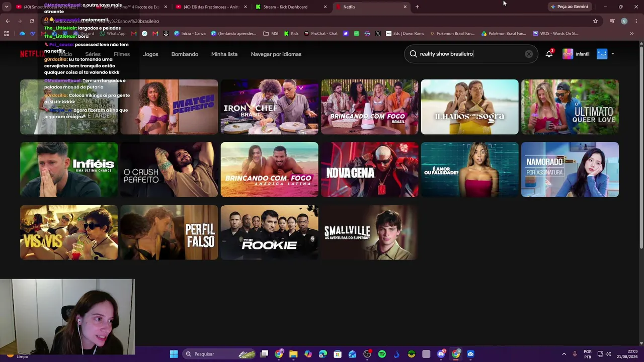Open the Perfil Falso thumbnail
Image resolution: width=644 pixels, height=362 pixels.
click(x=169, y=232)
